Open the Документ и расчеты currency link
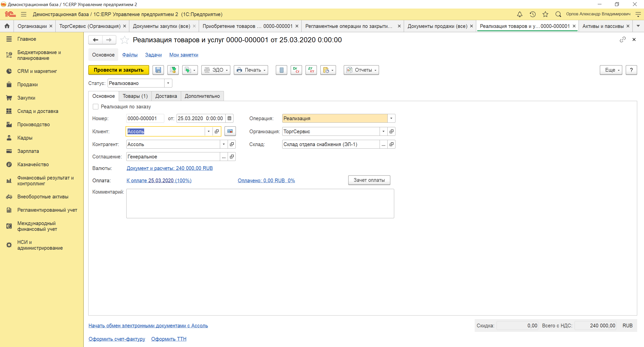Image resolution: width=644 pixels, height=347 pixels. [x=170, y=168]
